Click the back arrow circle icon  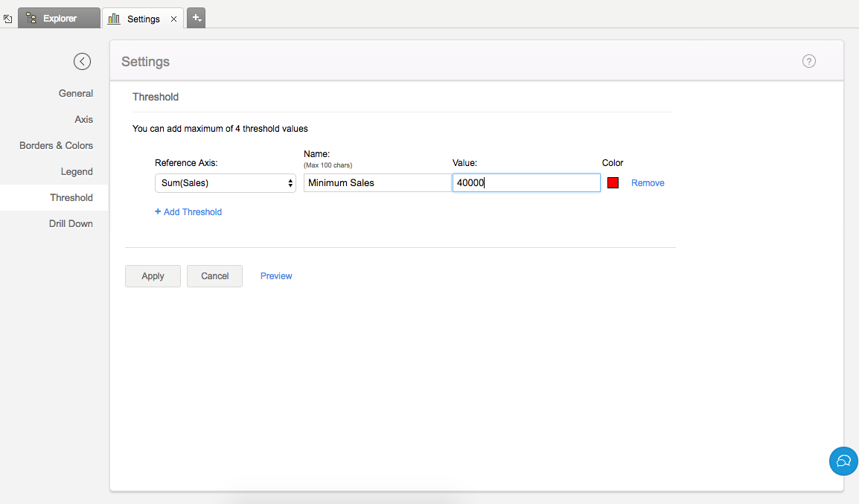tap(82, 62)
